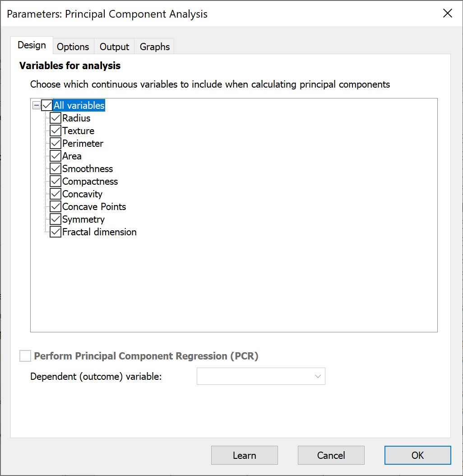Open the Dependent outcome variable dropdown
This screenshot has height=476, width=463.
[x=261, y=376]
